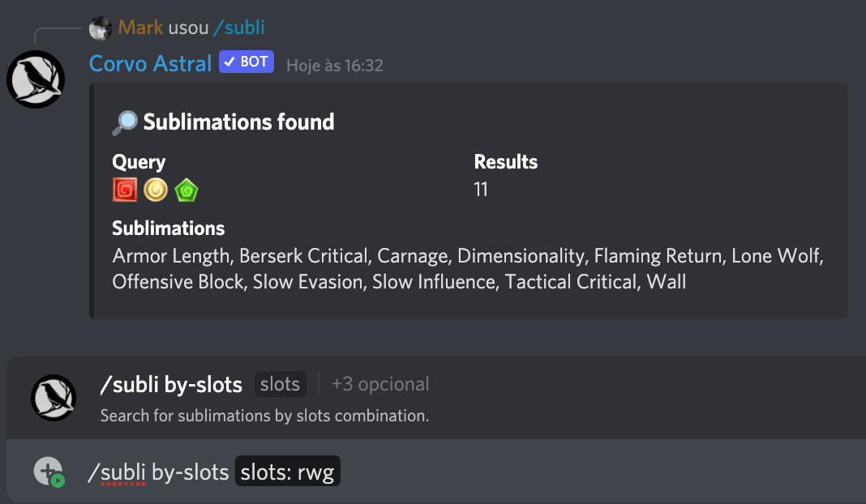866x504 pixels.
Task: Click the /subli command link
Action: click(x=238, y=28)
